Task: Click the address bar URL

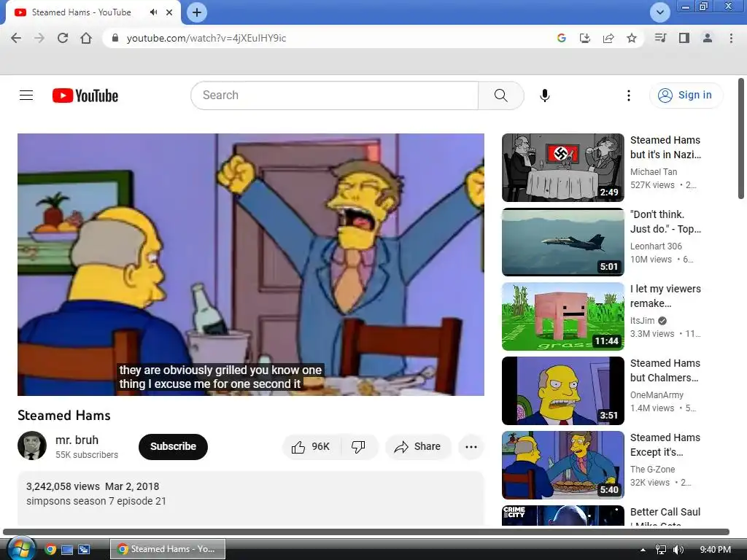Action: pyautogui.click(x=206, y=38)
